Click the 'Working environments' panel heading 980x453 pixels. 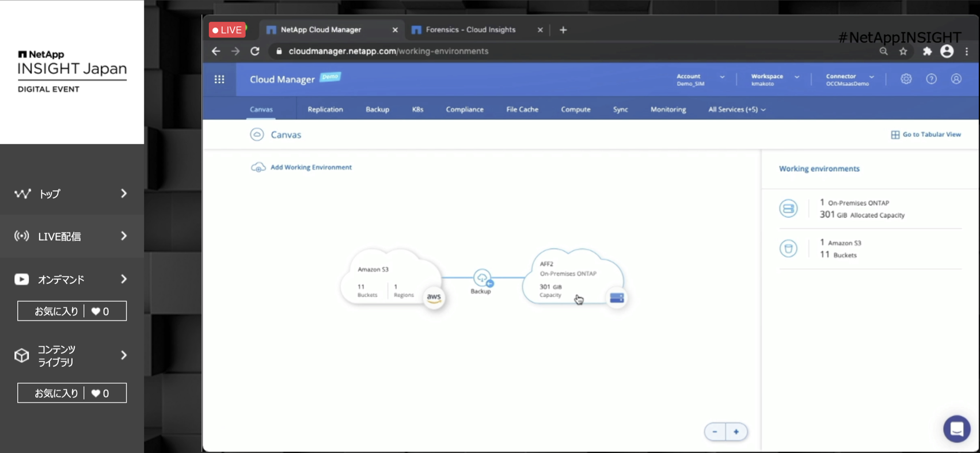tap(819, 169)
